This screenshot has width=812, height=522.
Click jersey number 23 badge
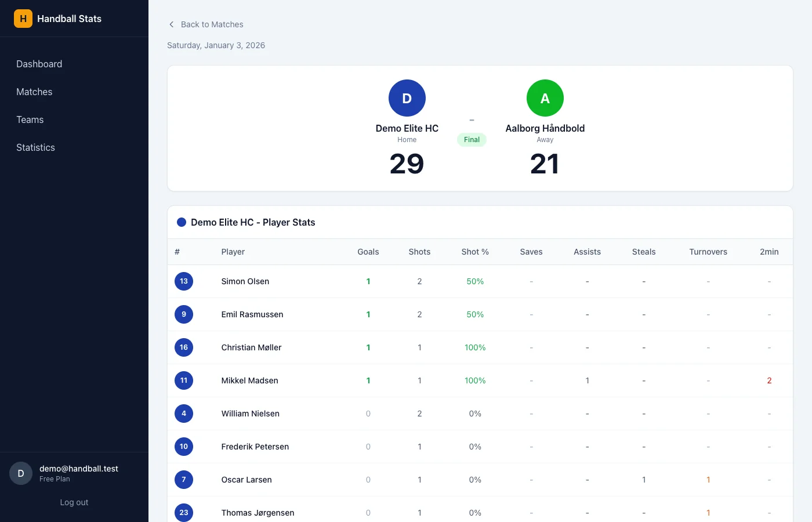(184, 512)
